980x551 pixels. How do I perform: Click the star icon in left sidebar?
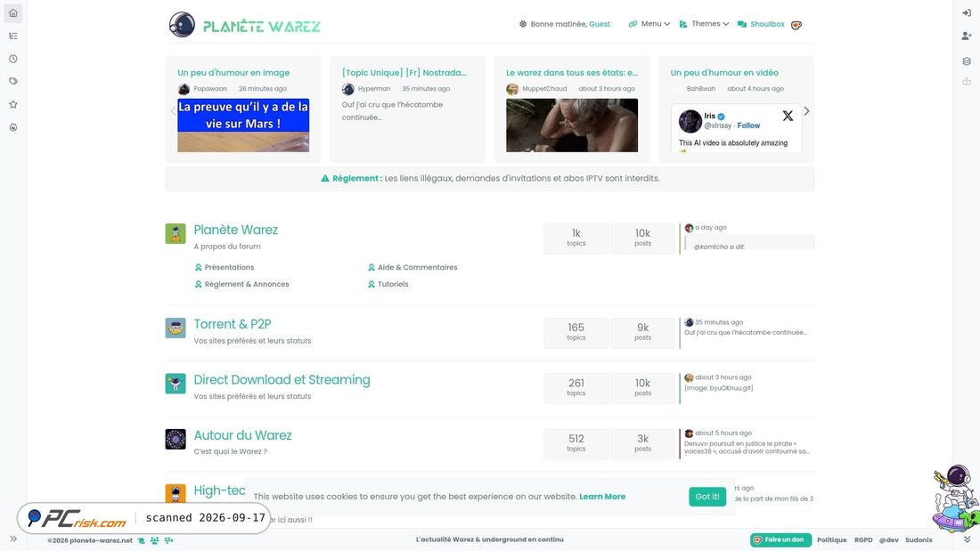13,104
